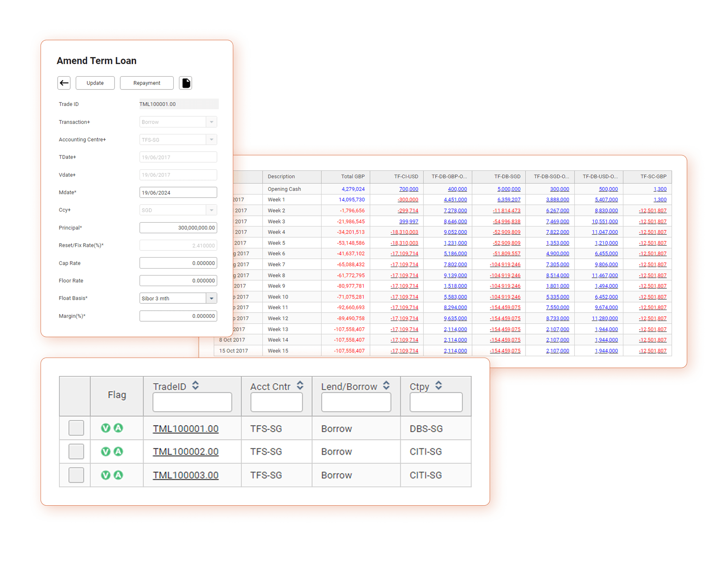Viewport: 728px width, 588px height.
Task: Expand the Accounting Centre dropdown
Action: (211, 140)
